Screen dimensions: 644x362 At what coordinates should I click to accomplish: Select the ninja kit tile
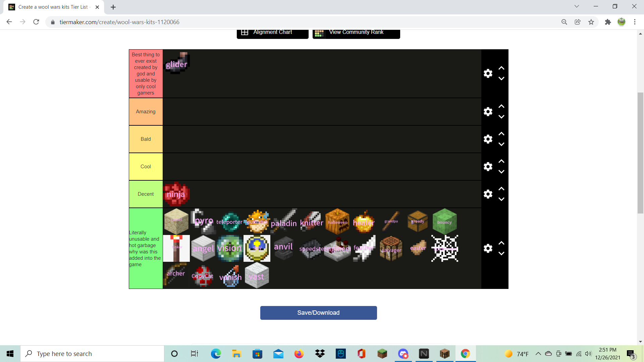pos(176,194)
